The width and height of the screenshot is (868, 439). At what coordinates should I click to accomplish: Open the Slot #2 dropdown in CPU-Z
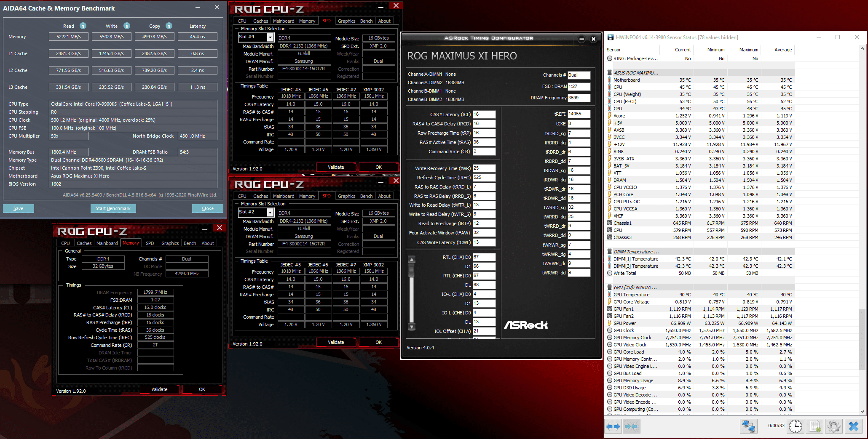tap(270, 213)
